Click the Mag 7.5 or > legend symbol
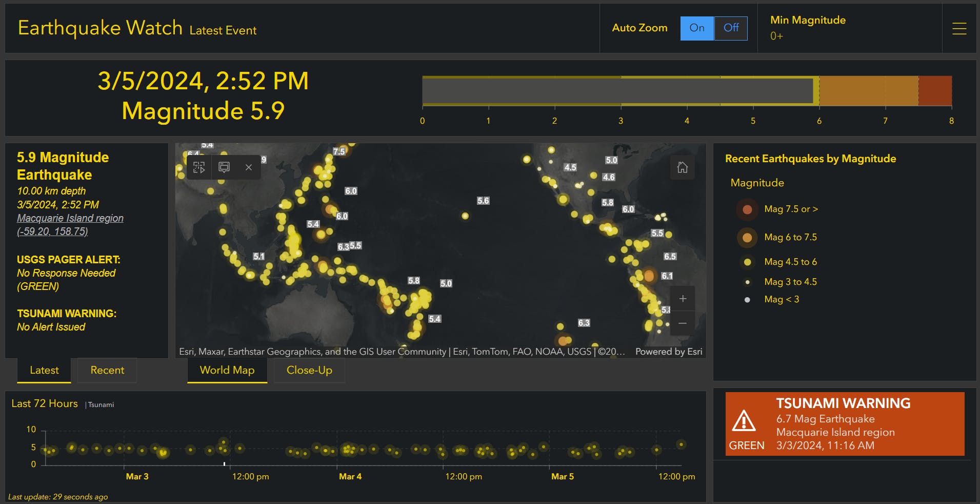Image resolution: width=980 pixels, height=504 pixels. click(x=747, y=209)
